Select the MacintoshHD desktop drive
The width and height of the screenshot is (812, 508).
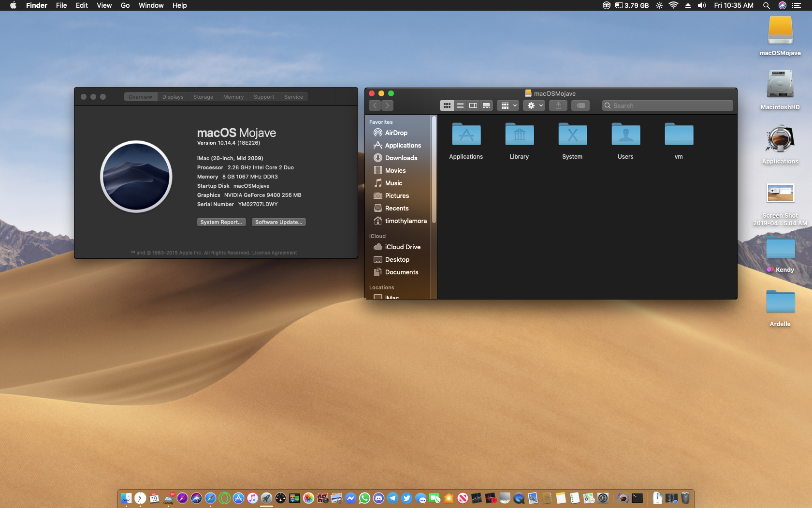(x=780, y=90)
